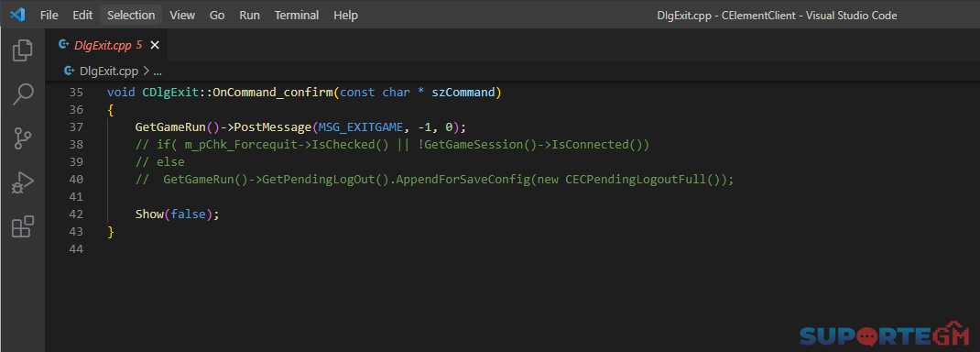980x352 pixels.
Task: Click the void keyword on line 35
Action: (x=121, y=93)
